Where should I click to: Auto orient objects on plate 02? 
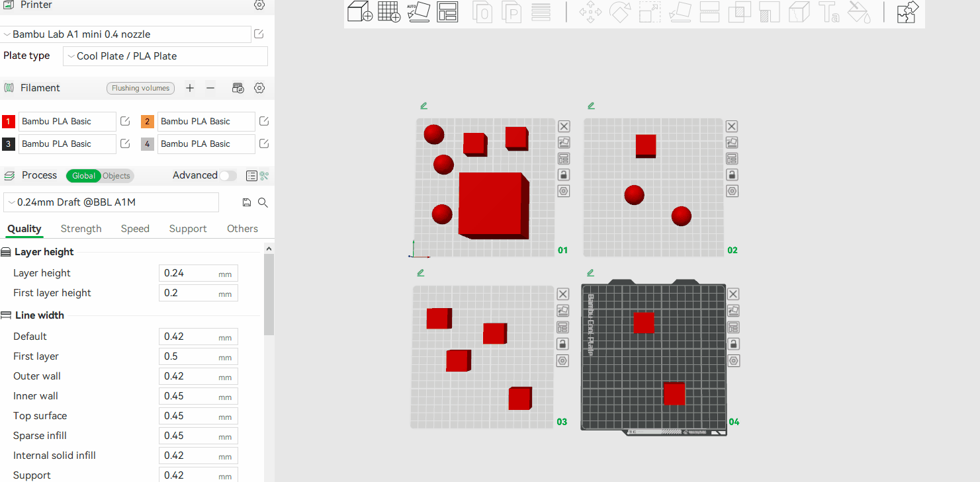pyautogui.click(x=732, y=142)
